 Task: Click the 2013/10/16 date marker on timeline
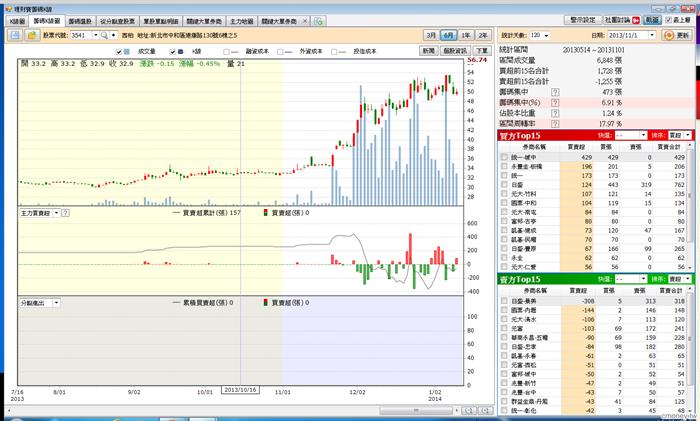point(240,389)
